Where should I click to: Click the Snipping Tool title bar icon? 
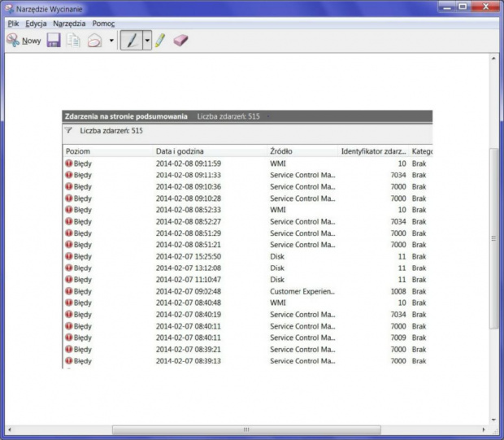click(x=10, y=8)
